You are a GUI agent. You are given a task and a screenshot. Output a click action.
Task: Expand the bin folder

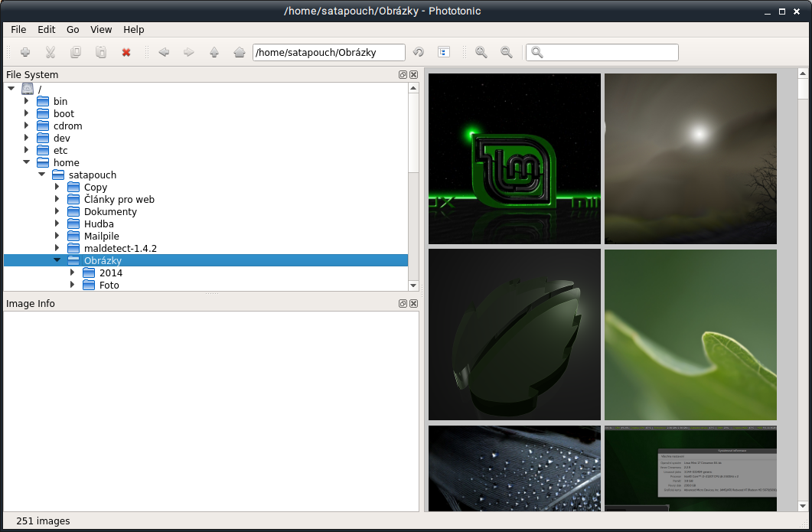point(27,101)
